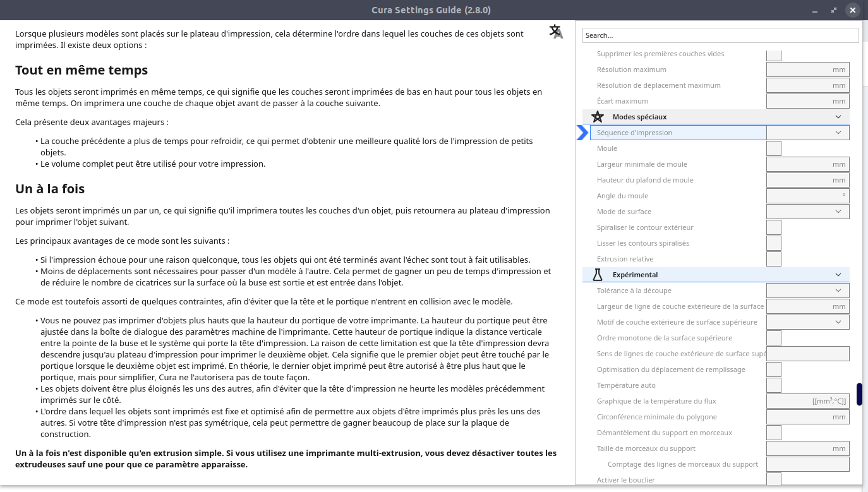Click the Résolution maximum value field

pos(808,69)
